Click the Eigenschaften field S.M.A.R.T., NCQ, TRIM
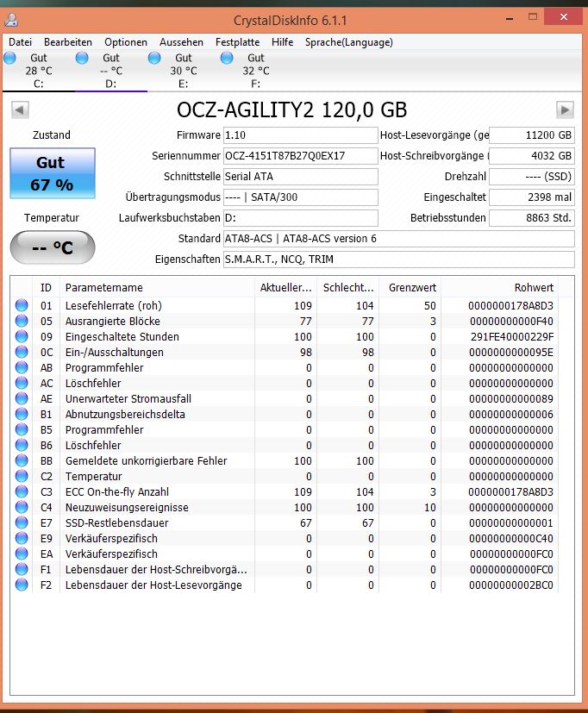Image resolution: width=588 pixels, height=713 pixels. (399, 260)
